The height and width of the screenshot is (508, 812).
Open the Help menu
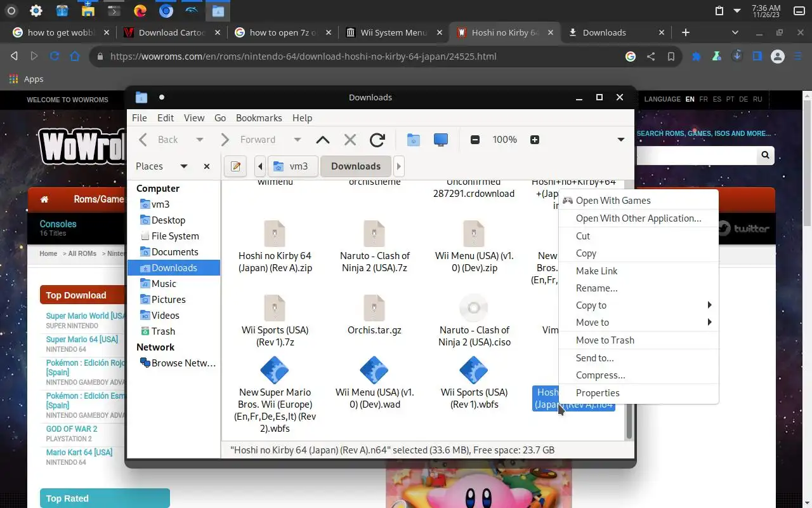[302, 118]
